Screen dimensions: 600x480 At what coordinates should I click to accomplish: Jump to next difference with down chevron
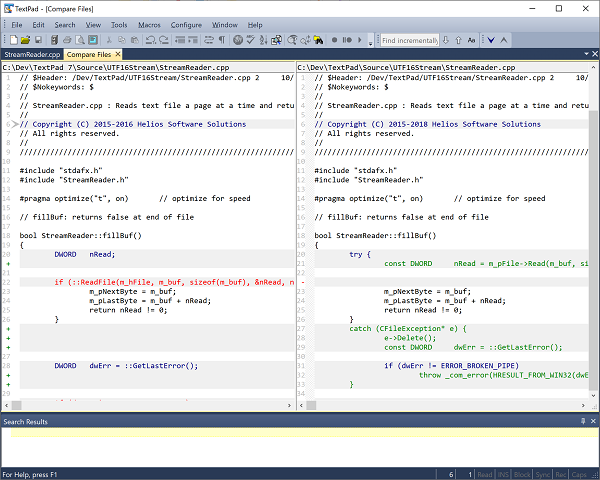click(491, 40)
